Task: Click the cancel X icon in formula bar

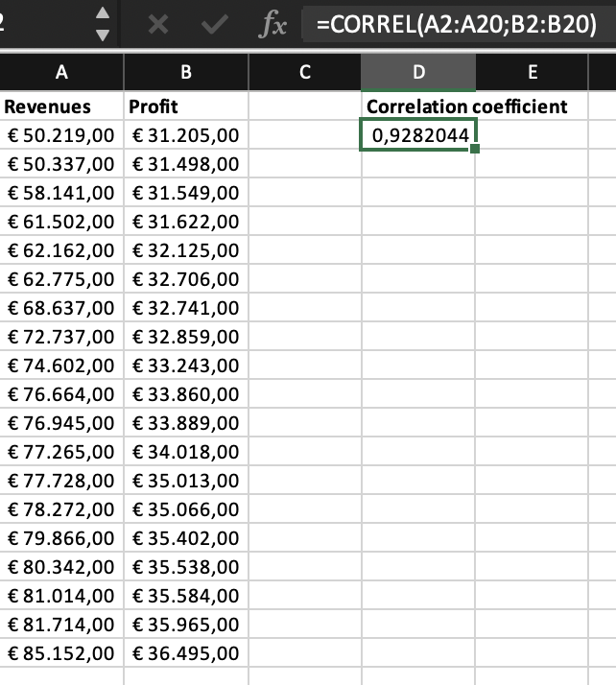Action: [157, 26]
